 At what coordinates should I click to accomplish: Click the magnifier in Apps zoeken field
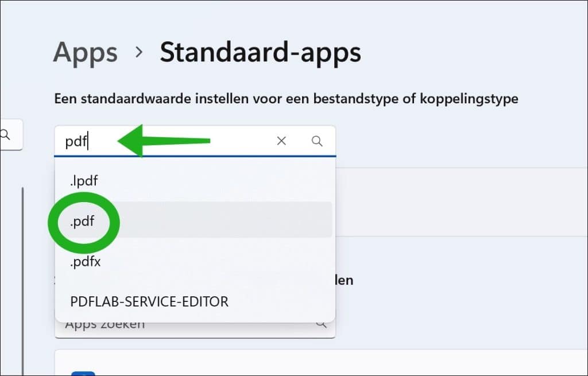[x=322, y=324]
